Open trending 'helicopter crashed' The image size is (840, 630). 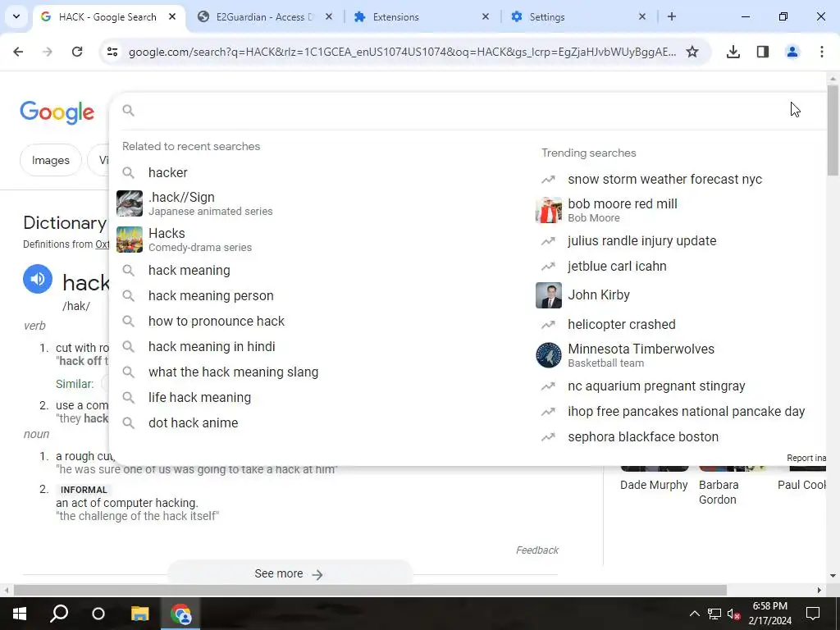click(622, 325)
